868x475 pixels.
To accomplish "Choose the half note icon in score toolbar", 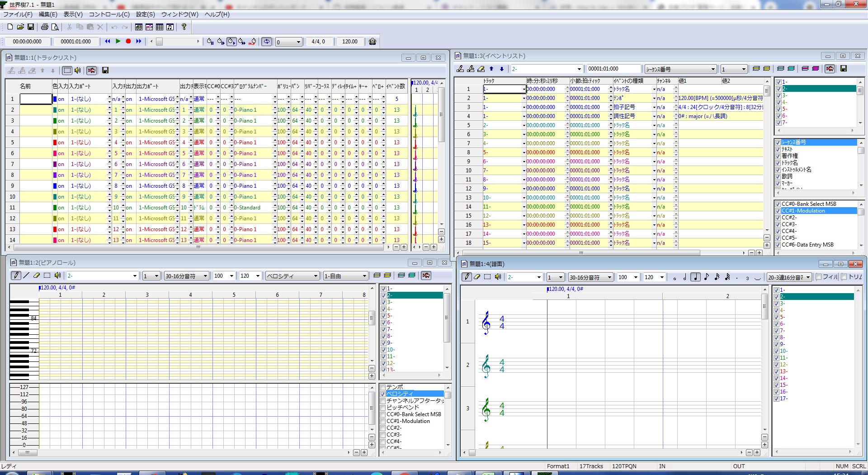I will 684,277.
